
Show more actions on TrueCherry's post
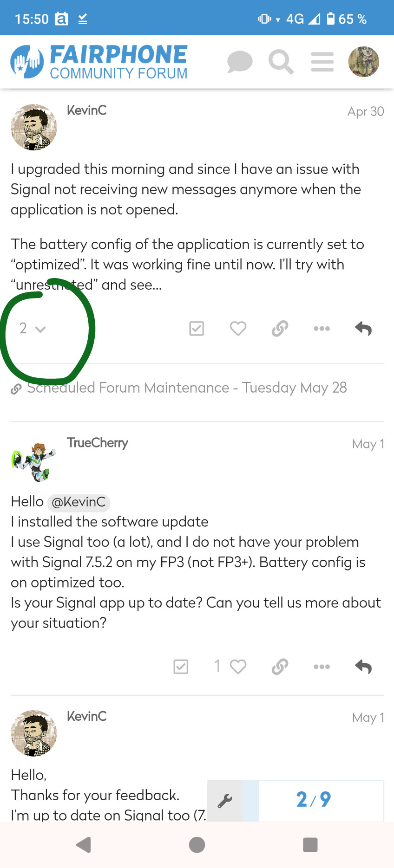pos(322,667)
